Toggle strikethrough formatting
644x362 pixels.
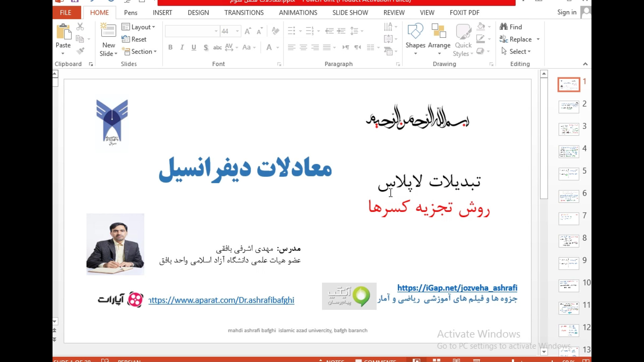click(217, 48)
